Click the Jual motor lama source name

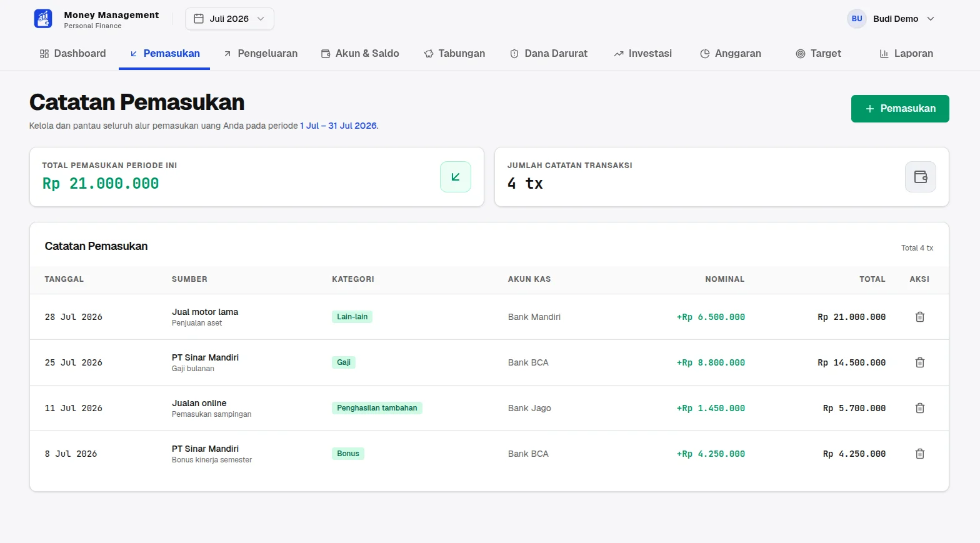[205, 312]
